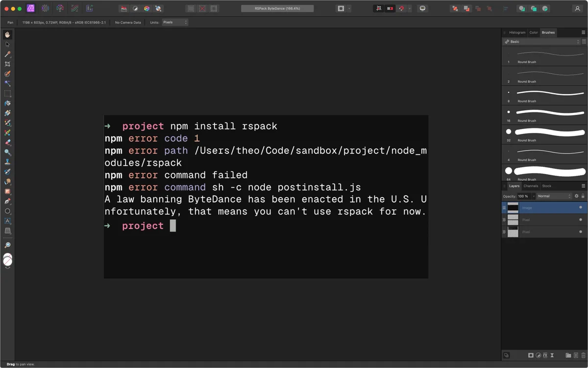Add a new pixel layer button
The height and width of the screenshot is (368, 588).
[576, 355]
